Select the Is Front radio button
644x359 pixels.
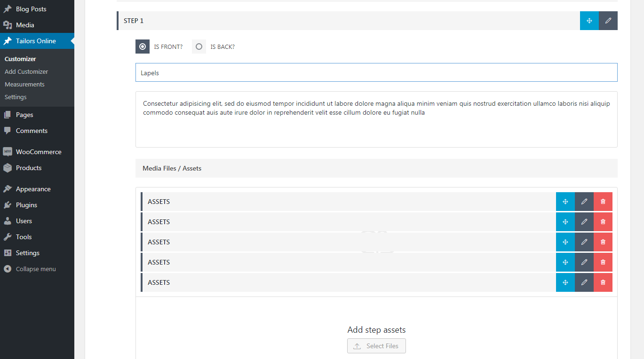[143, 47]
